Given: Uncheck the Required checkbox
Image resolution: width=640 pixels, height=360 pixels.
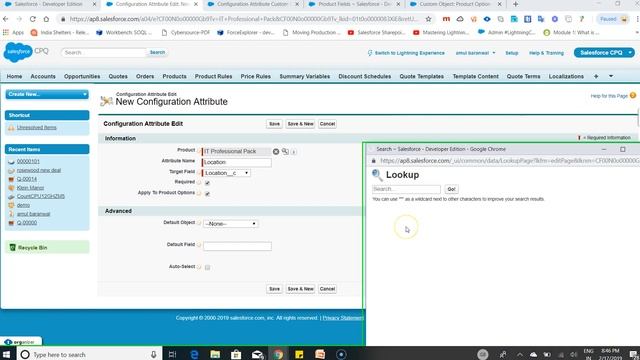Looking at the screenshot, I should (207, 183).
